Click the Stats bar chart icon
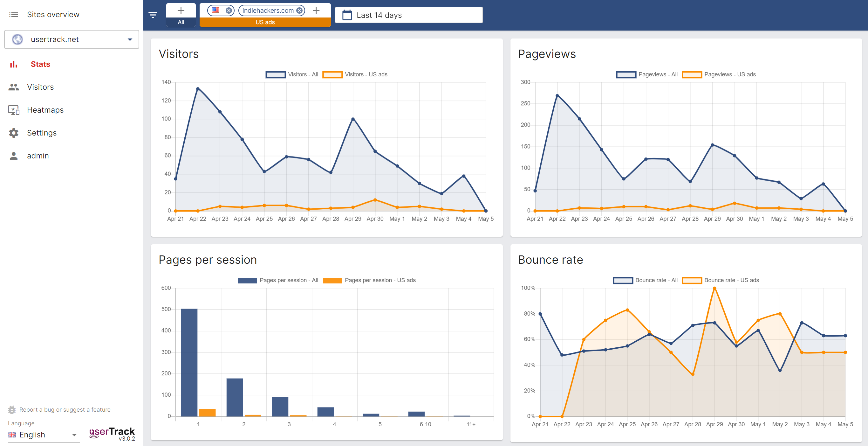 click(x=13, y=64)
